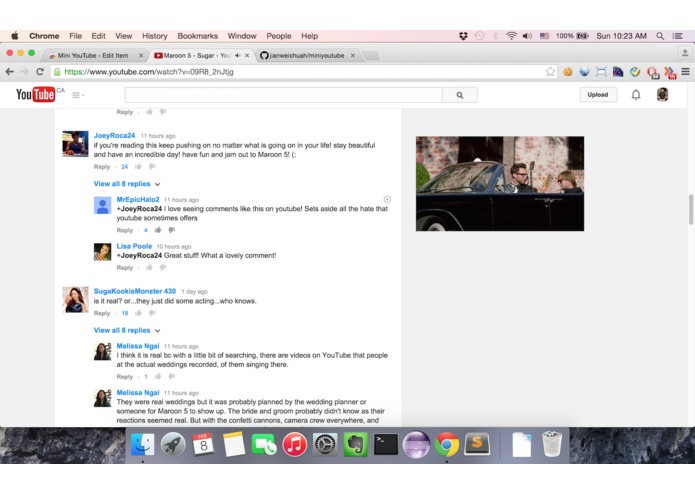Image resolution: width=695 pixels, height=494 pixels.
Task: Open the Apple menu
Action: coord(15,36)
